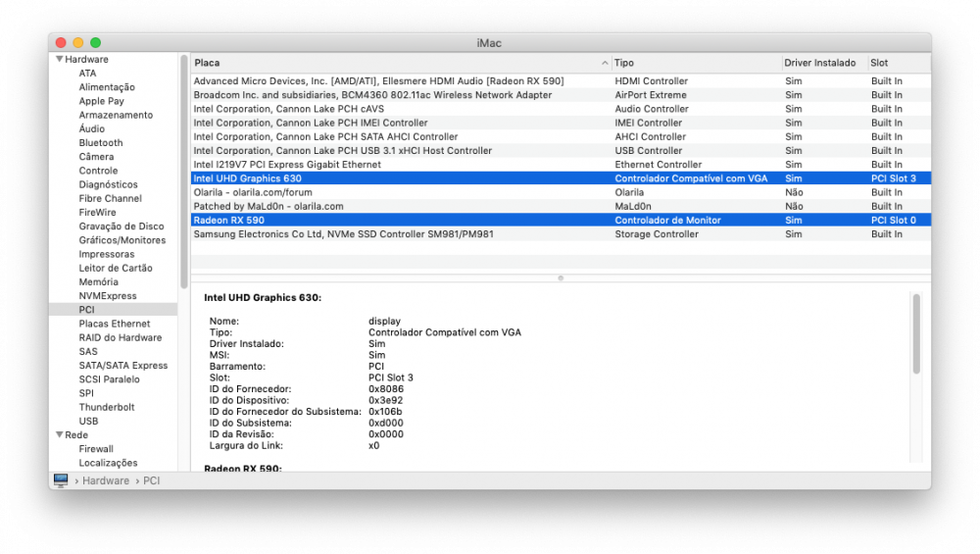The height and width of the screenshot is (554, 980).
Task: Select ATA in the sidebar
Action: click(x=87, y=74)
